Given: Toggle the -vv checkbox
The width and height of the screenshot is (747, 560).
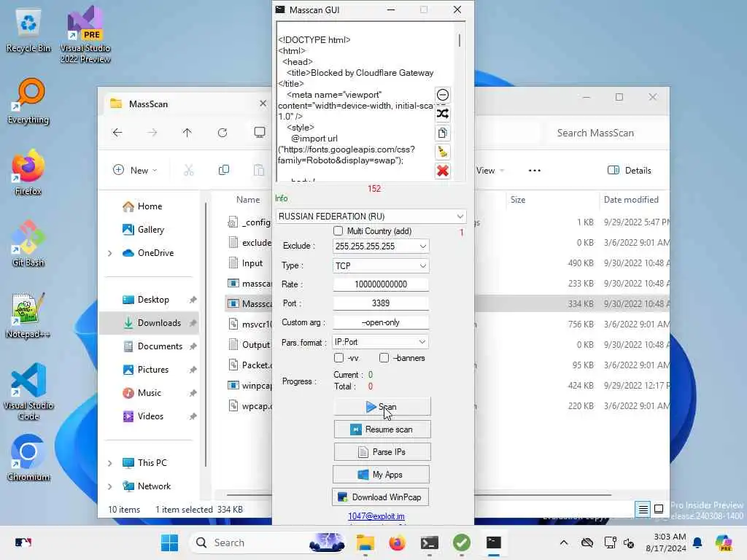Looking at the screenshot, I should tap(338, 357).
